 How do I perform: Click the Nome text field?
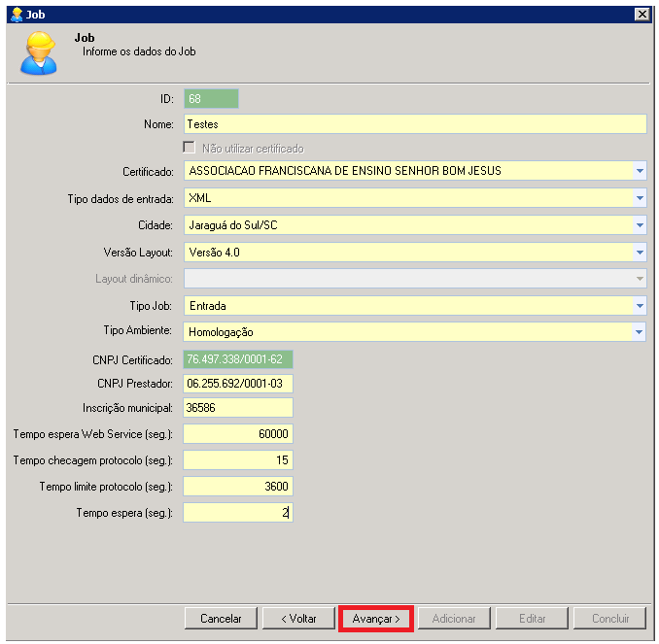[414, 124]
